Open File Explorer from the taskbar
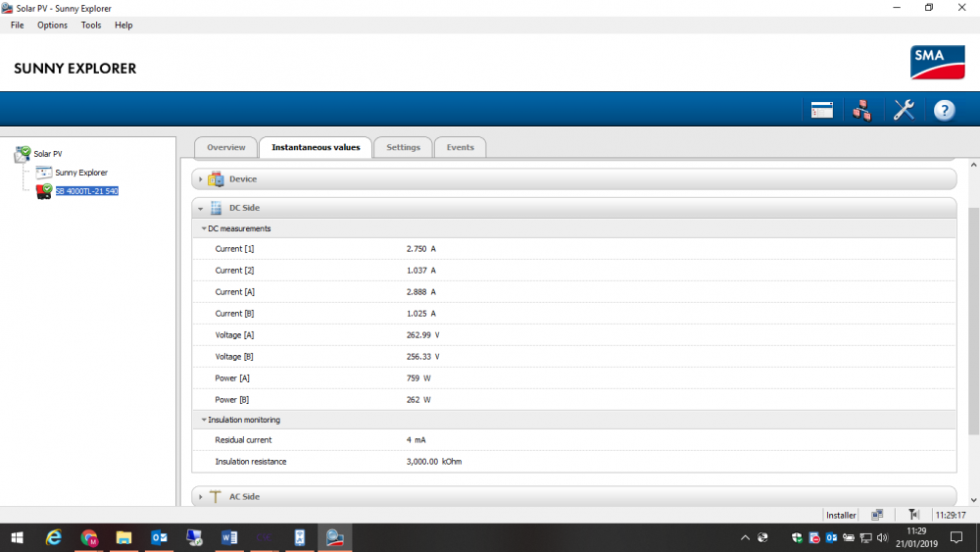This screenshot has height=552, width=980. 123,537
